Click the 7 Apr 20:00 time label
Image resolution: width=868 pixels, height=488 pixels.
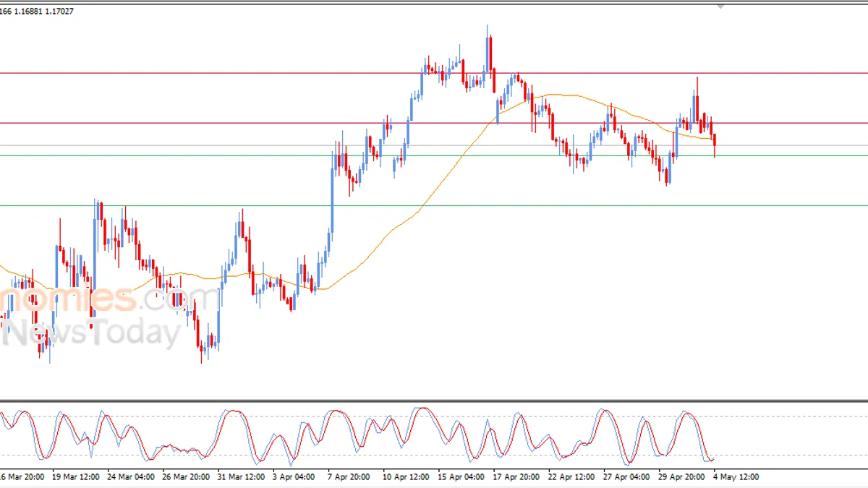click(349, 477)
